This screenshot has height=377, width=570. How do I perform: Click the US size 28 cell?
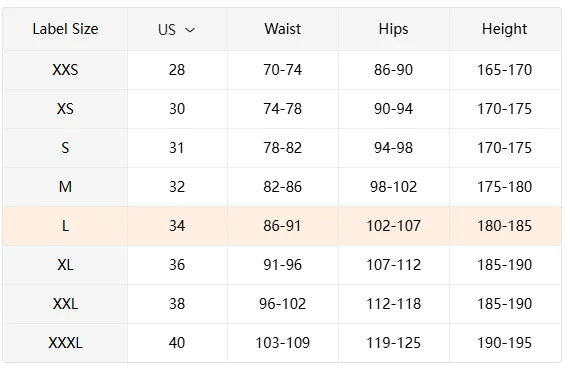tap(177, 70)
